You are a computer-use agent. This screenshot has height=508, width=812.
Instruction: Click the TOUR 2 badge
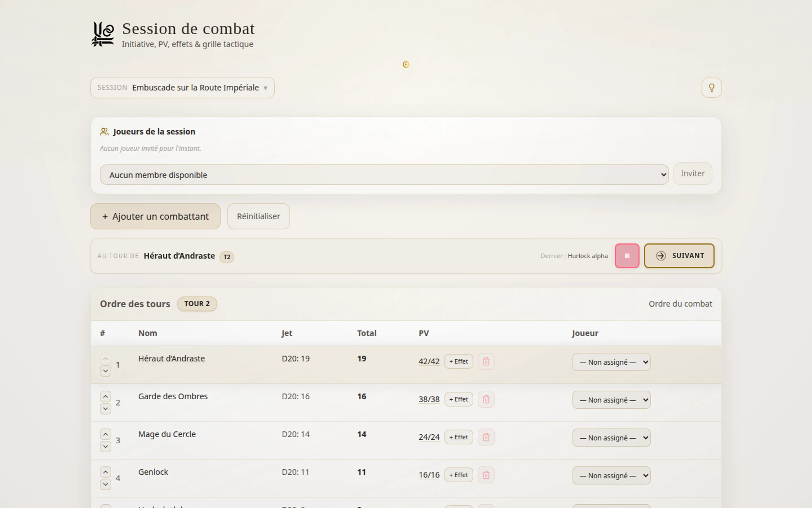point(197,304)
